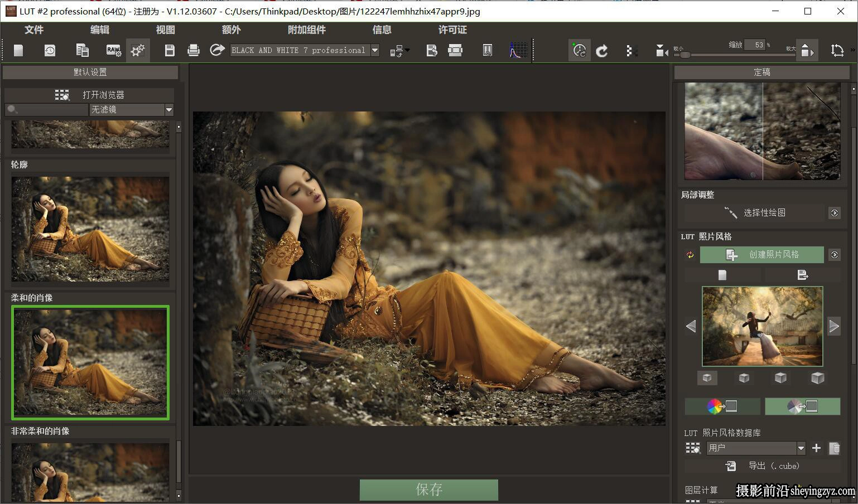Go to next photo style with right arrow
This screenshot has height=504, width=858.
tap(834, 326)
